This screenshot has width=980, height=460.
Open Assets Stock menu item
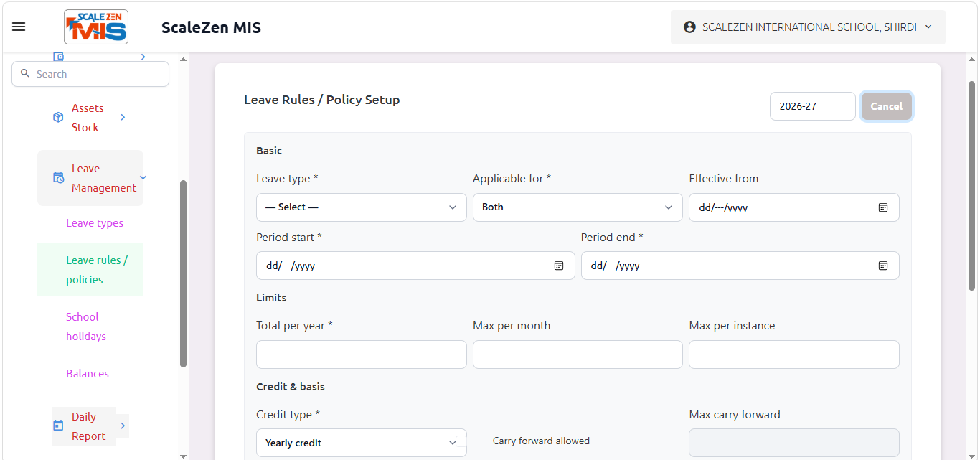(88, 118)
